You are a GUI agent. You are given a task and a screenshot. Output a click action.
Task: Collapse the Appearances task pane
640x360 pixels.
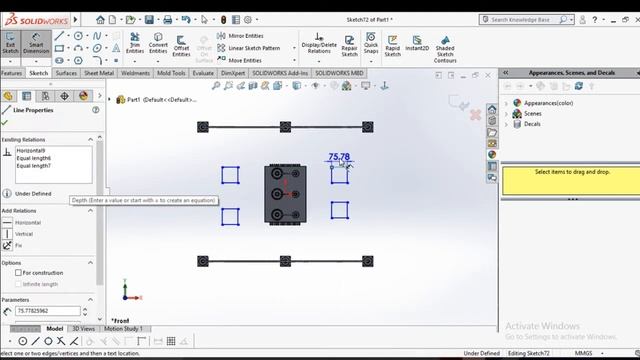click(x=505, y=73)
